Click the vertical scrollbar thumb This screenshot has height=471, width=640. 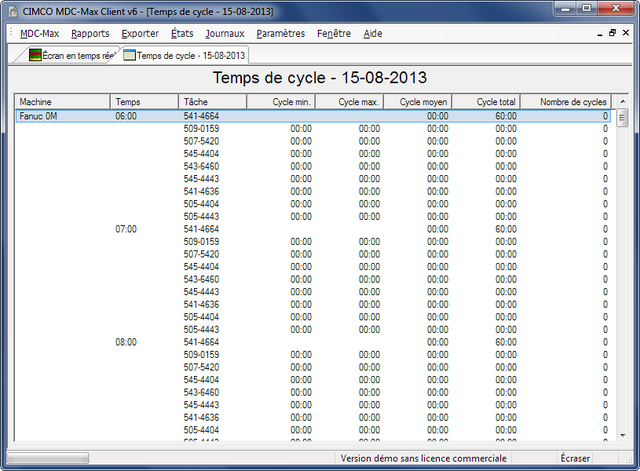622,118
